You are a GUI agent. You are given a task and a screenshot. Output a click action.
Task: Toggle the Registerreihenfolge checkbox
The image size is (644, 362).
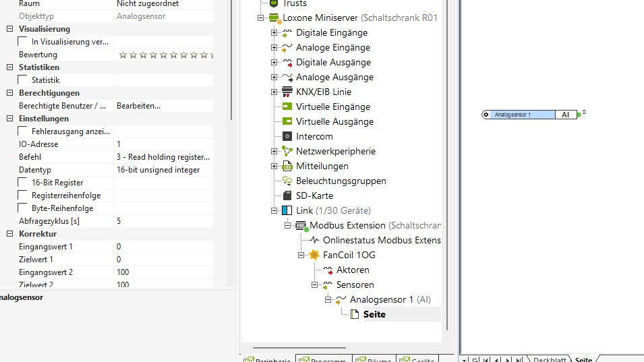pos(22,195)
